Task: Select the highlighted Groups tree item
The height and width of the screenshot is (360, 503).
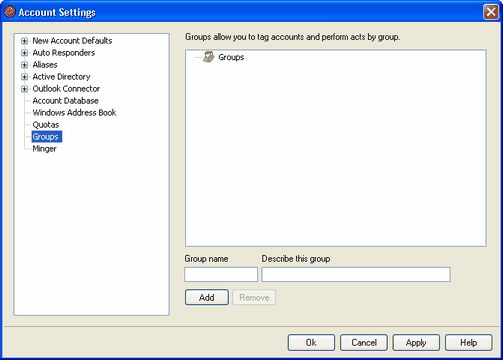Action: click(47, 137)
